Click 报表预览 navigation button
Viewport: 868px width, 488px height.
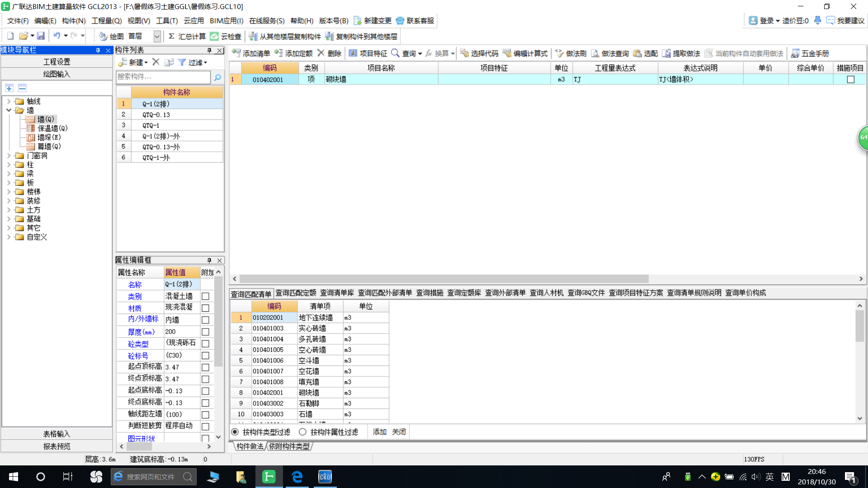coord(57,446)
